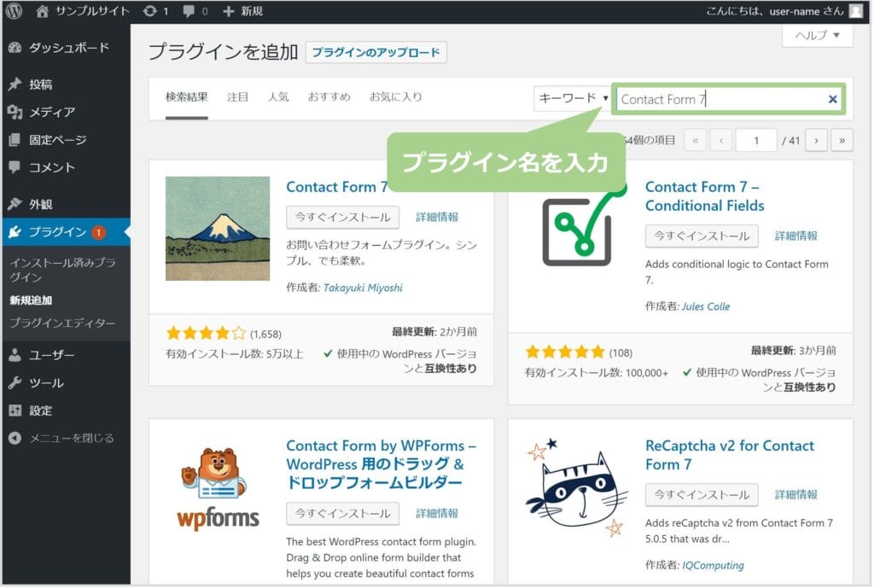Open author link Takayuki Miyoshi
This screenshot has width=874, height=588.
click(x=363, y=288)
